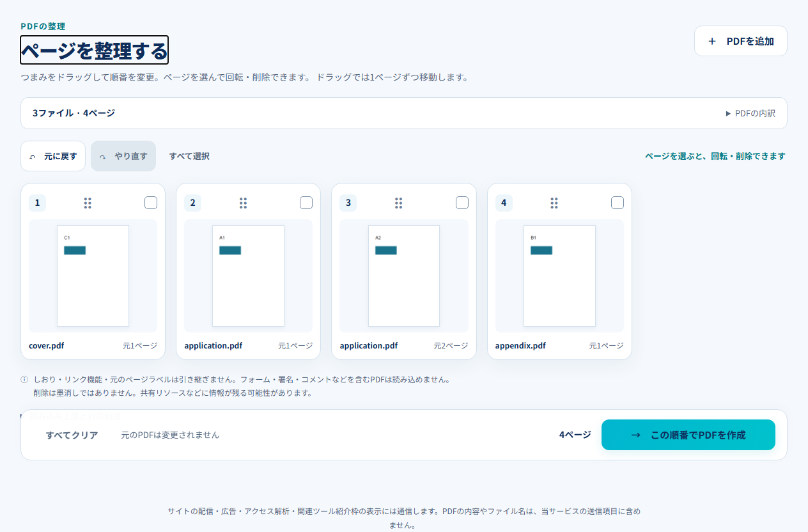Click the cover.pdf file name
Image resolution: width=808 pixels, height=532 pixels.
click(x=46, y=346)
